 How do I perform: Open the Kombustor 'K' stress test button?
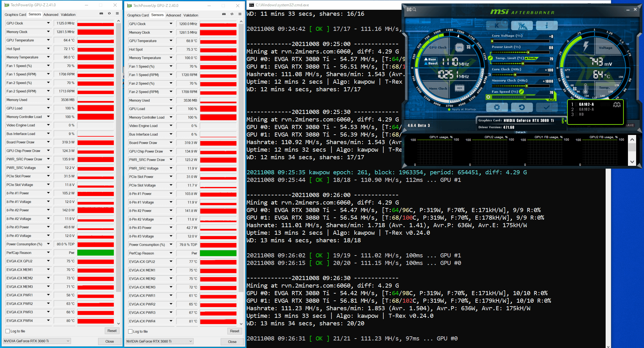pos(497,25)
